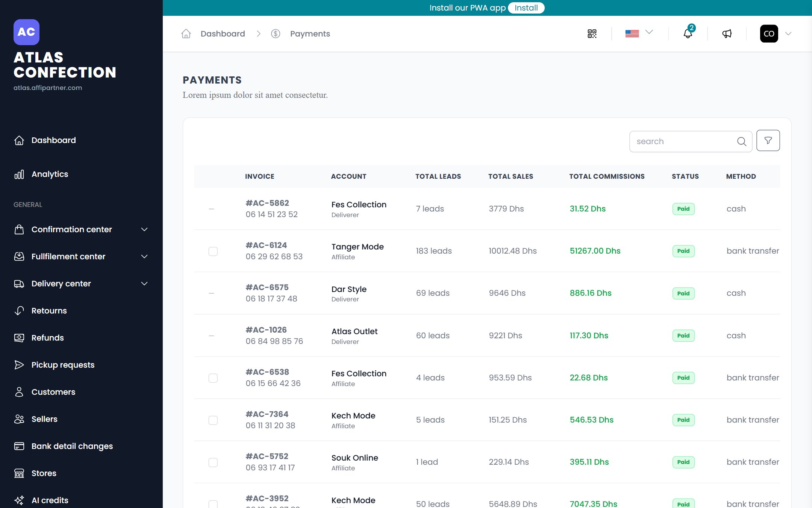Expand the Fullfilement center chevron
Image resolution: width=812 pixels, height=508 pixels.
[x=144, y=257]
